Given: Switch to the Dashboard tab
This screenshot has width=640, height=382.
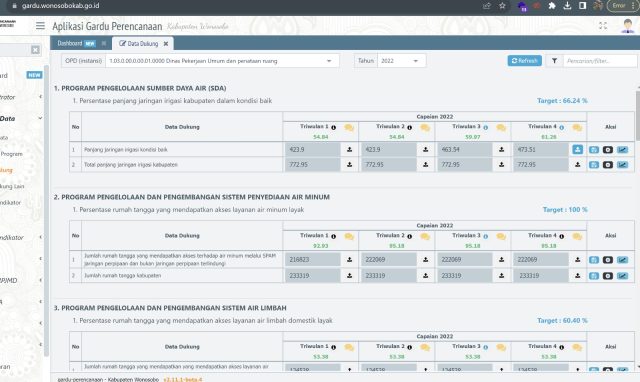Looking at the screenshot, I should click(77, 43).
